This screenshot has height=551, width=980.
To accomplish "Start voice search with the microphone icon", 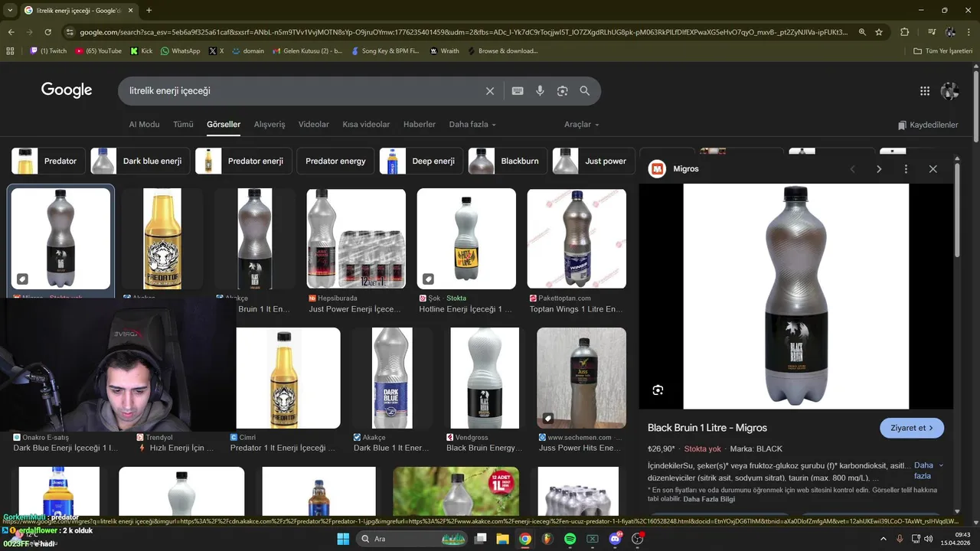I will [x=540, y=91].
